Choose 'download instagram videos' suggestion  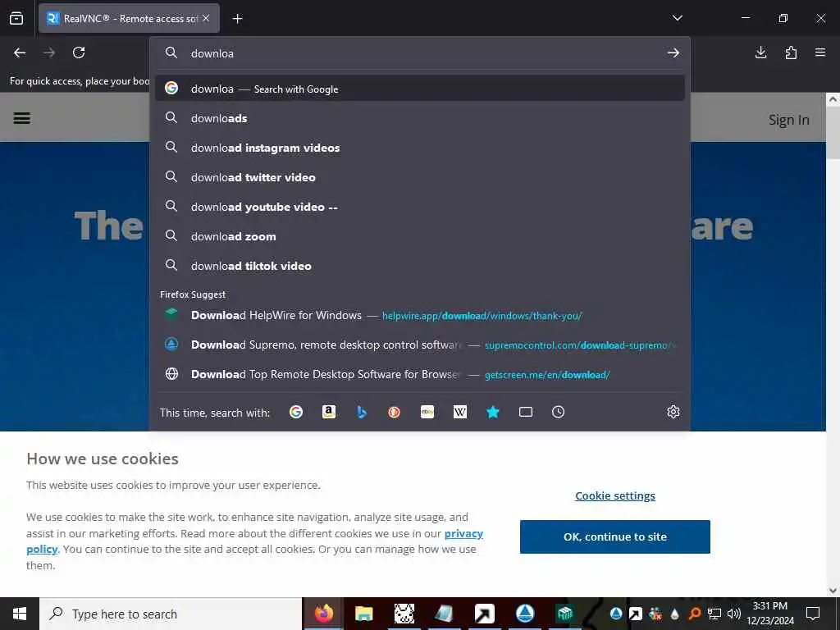point(419,148)
